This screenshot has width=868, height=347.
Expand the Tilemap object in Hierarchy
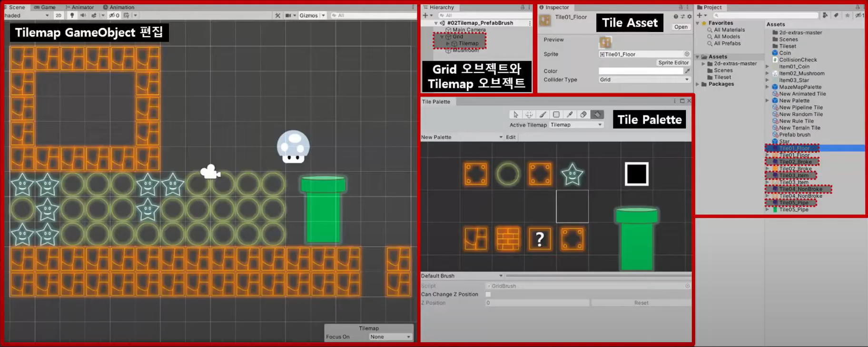point(447,43)
